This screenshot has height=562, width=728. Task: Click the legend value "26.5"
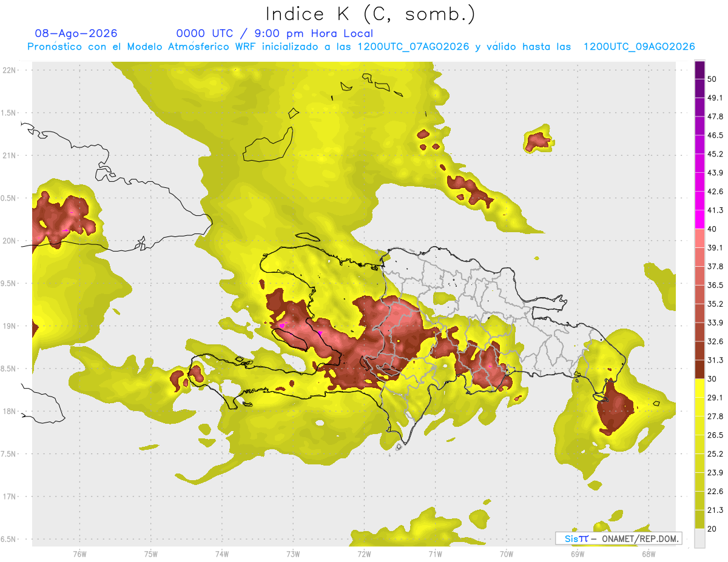click(715, 435)
